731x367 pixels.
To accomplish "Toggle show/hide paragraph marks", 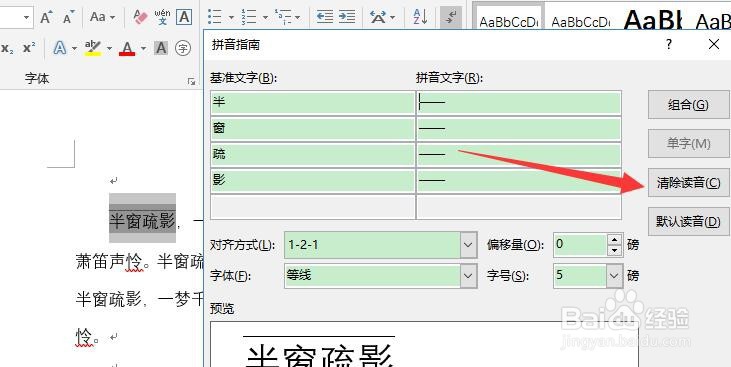I will (x=451, y=17).
